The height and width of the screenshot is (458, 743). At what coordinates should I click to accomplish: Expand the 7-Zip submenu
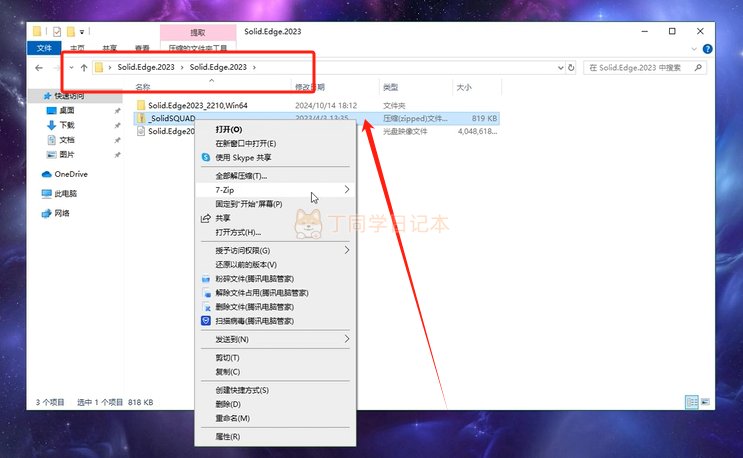click(x=275, y=190)
